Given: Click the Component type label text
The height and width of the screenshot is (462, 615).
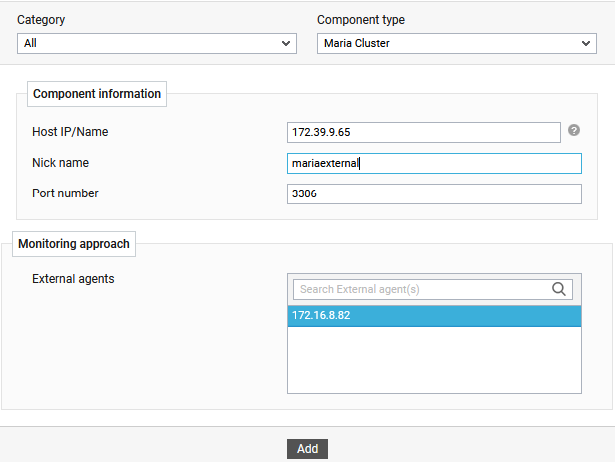Looking at the screenshot, I should (x=361, y=20).
